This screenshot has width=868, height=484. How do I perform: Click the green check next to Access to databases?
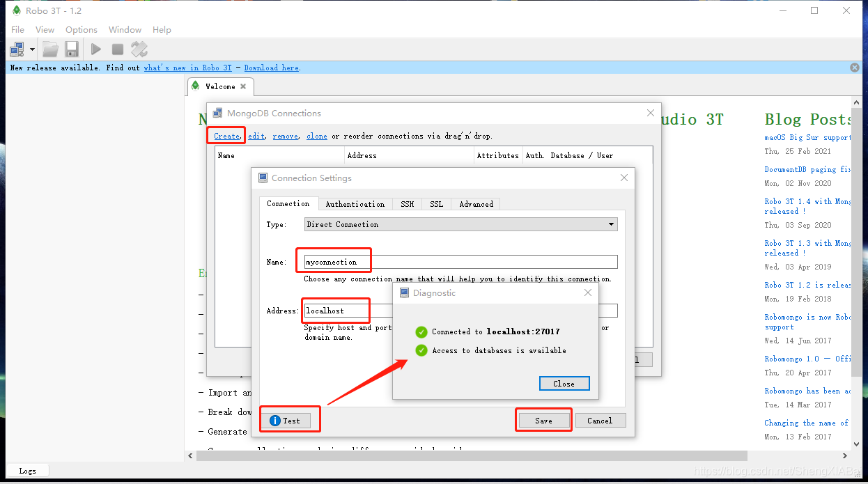click(x=421, y=350)
